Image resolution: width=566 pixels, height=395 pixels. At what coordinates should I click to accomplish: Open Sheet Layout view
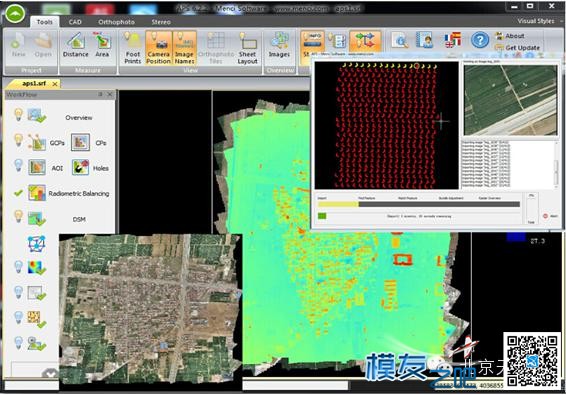(x=247, y=48)
